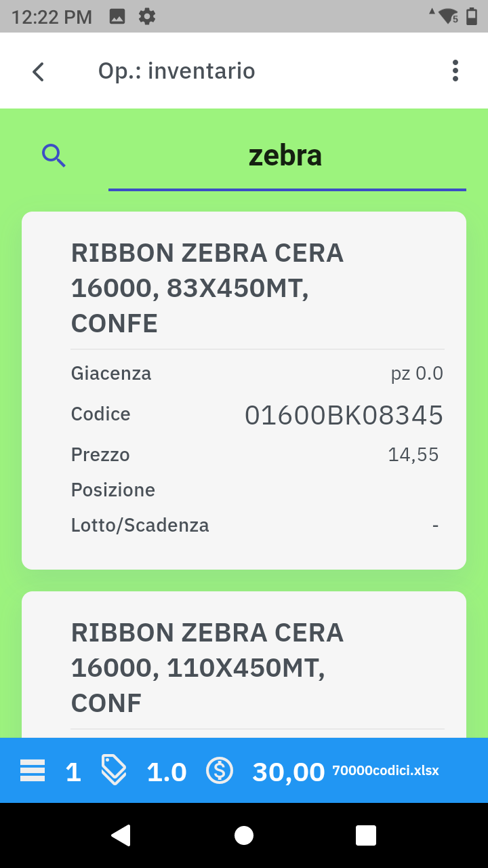This screenshot has width=488, height=868.
Task: Open the 70000codici.xlsx file label
Action: (386, 771)
